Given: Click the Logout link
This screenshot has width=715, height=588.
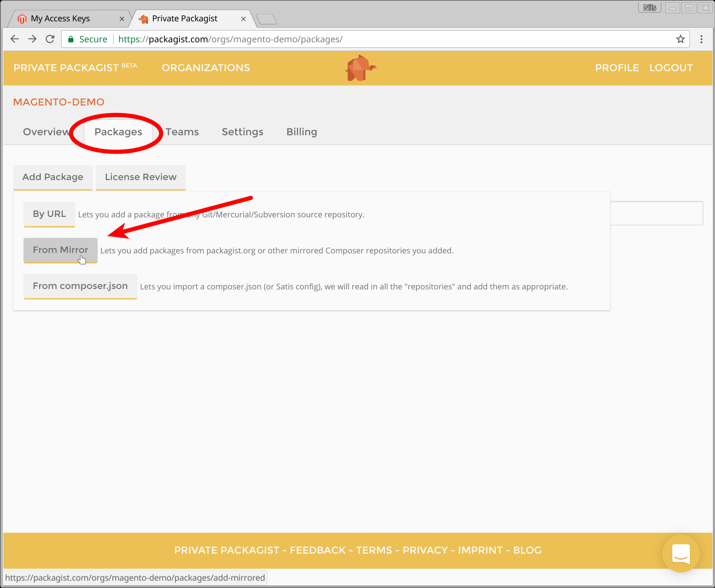Looking at the screenshot, I should point(671,68).
